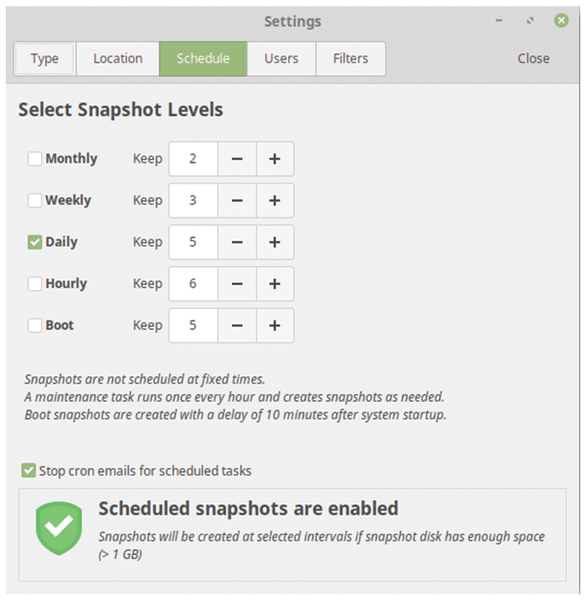
Task: Enable the Monthly snapshot checkbox
Action: tap(35, 159)
